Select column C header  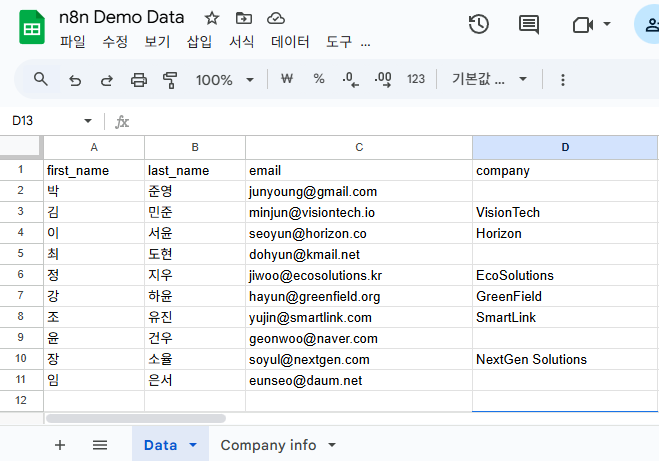[359, 148]
